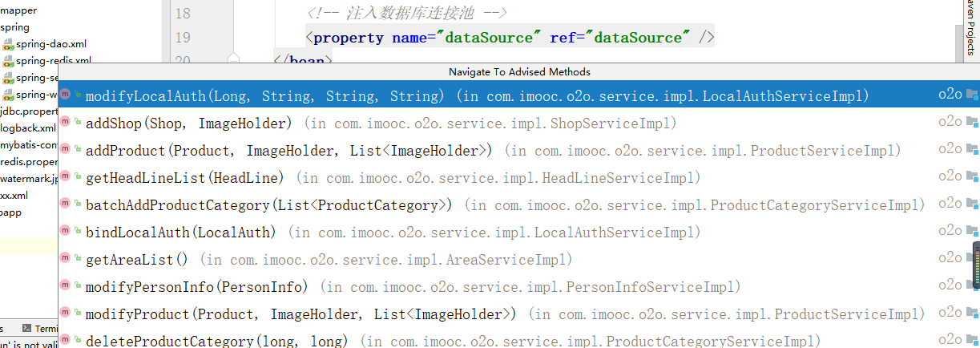Image resolution: width=980 pixels, height=348 pixels.
Task: Click method icon beside bindLocalAuth
Action: point(66,232)
